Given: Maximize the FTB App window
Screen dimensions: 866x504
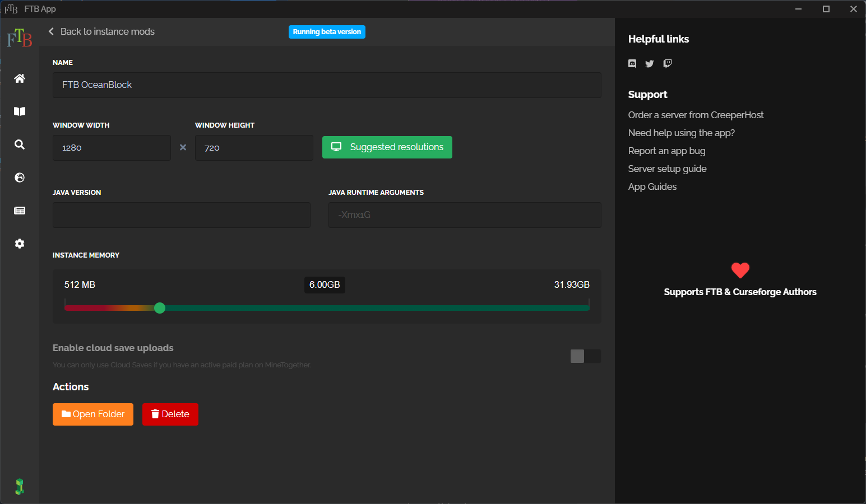Looking at the screenshot, I should tap(826, 9).
